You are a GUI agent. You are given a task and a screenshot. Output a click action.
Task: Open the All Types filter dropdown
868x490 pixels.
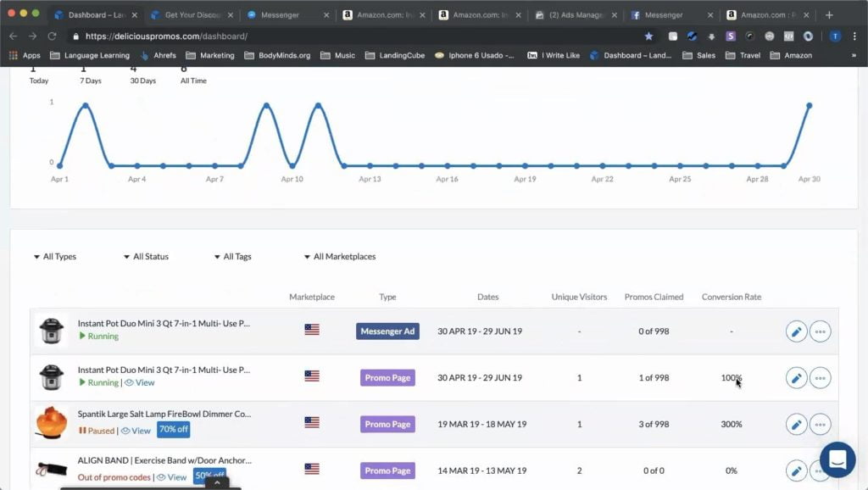click(55, 256)
